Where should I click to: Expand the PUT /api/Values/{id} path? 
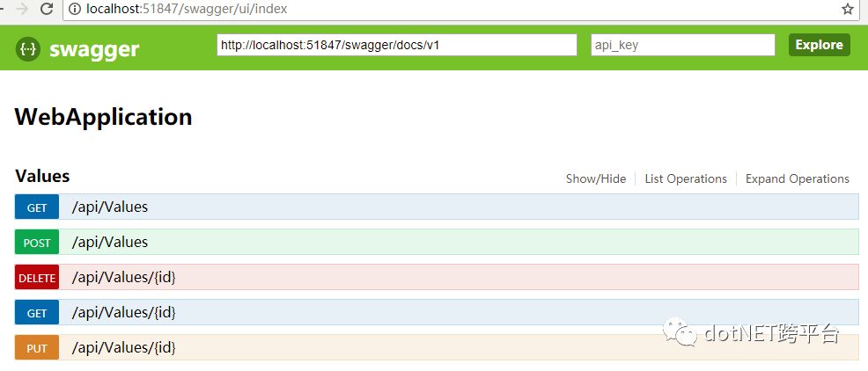pos(124,348)
